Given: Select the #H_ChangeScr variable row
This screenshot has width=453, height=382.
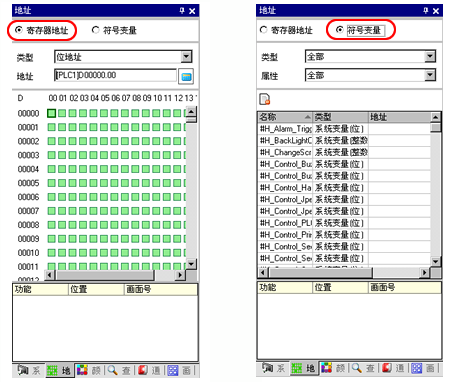Looking at the screenshot, I should click(345, 152).
